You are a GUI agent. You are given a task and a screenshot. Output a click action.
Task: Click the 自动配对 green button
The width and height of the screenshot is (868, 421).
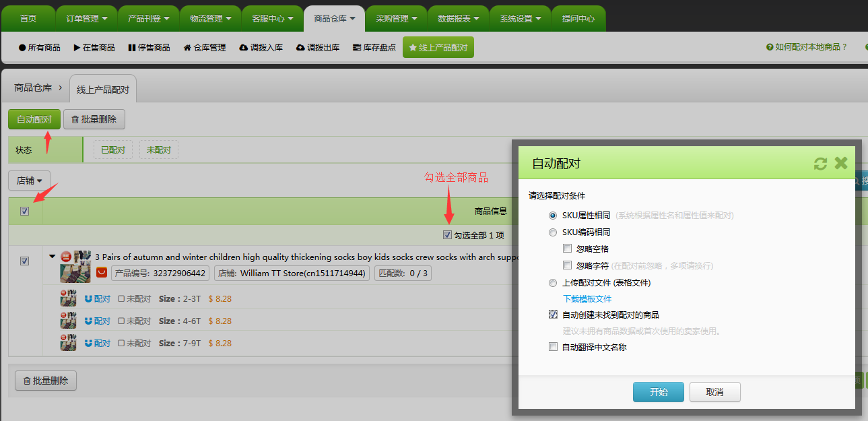(34, 119)
